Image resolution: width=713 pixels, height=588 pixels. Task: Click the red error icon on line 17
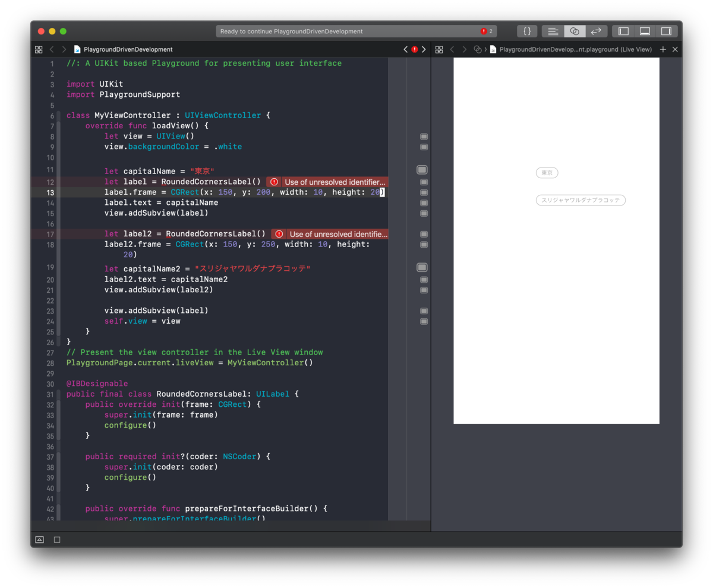(279, 234)
